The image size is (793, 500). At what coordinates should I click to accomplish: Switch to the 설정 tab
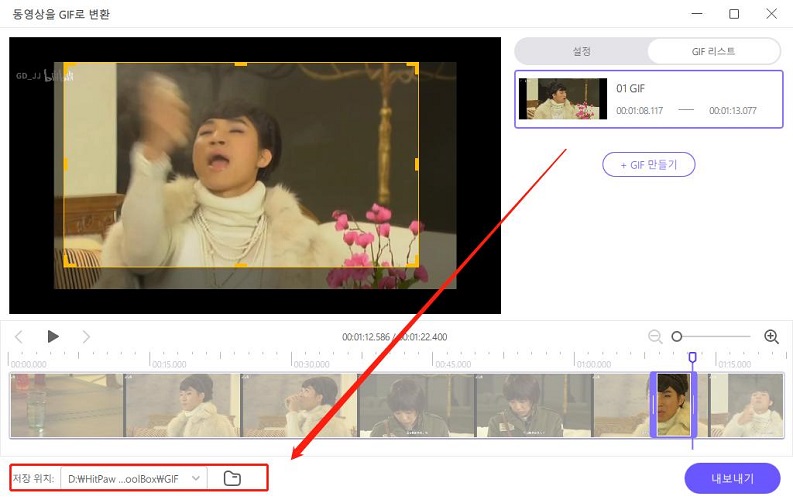[581, 52]
